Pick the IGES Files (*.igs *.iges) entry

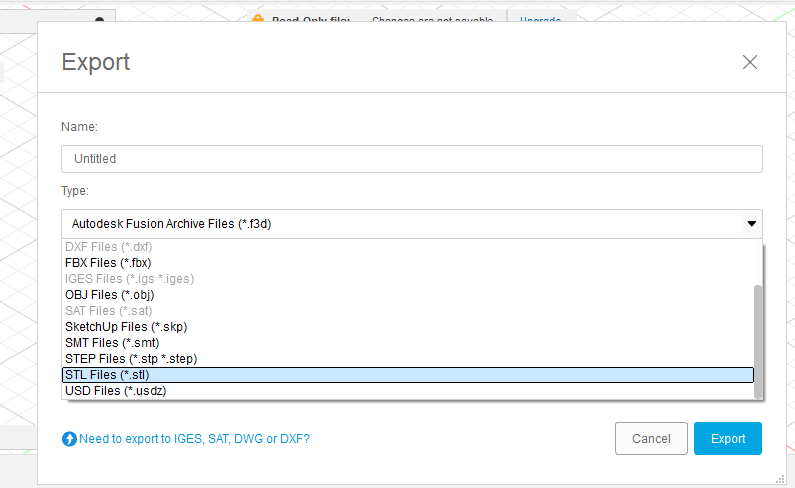(128, 279)
